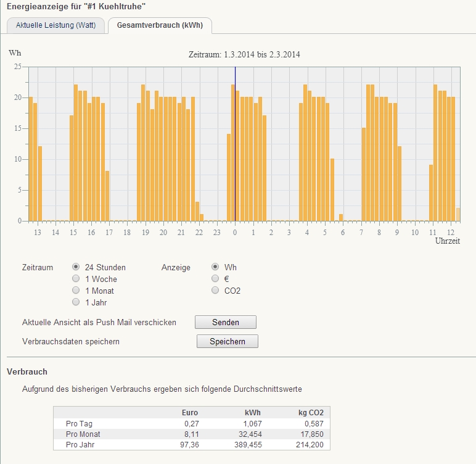This screenshot has height=464, width=476.
Task: Open the Gesamtverbrauch (kWh) tab
Action: coord(160,25)
